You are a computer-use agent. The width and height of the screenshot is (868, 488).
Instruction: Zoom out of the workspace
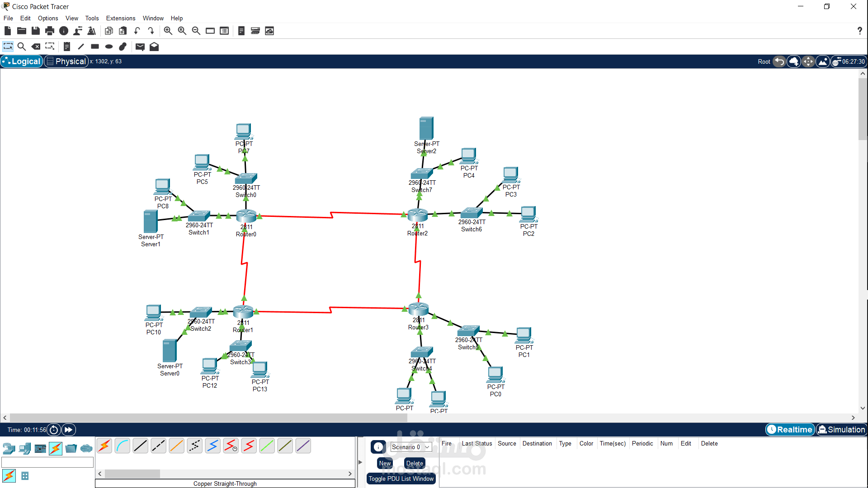196,31
